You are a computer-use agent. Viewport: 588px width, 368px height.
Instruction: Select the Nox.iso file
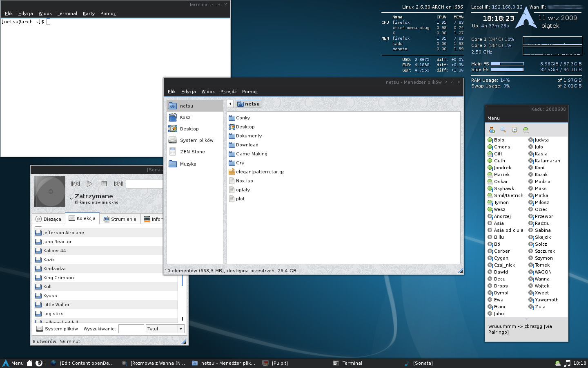[241, 181]
